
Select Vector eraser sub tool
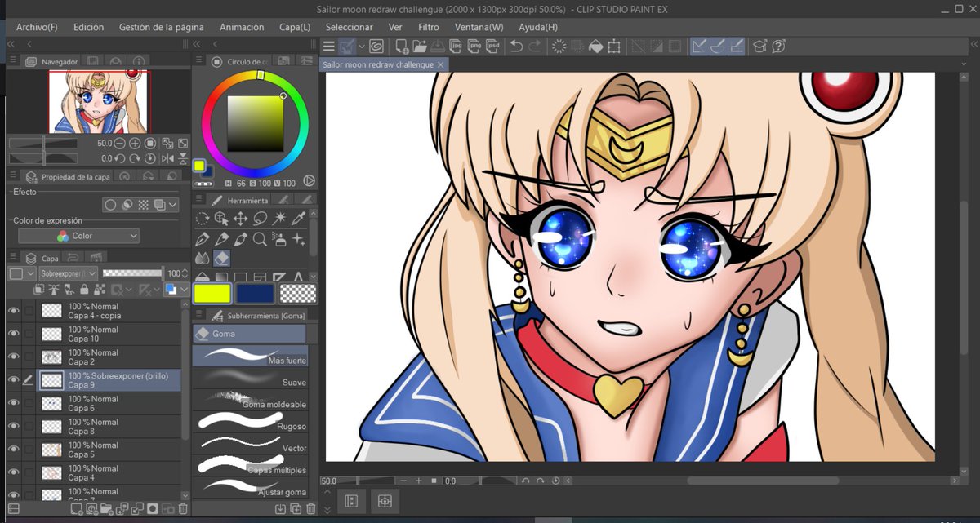pyautogui.click(x=250, y=443)
